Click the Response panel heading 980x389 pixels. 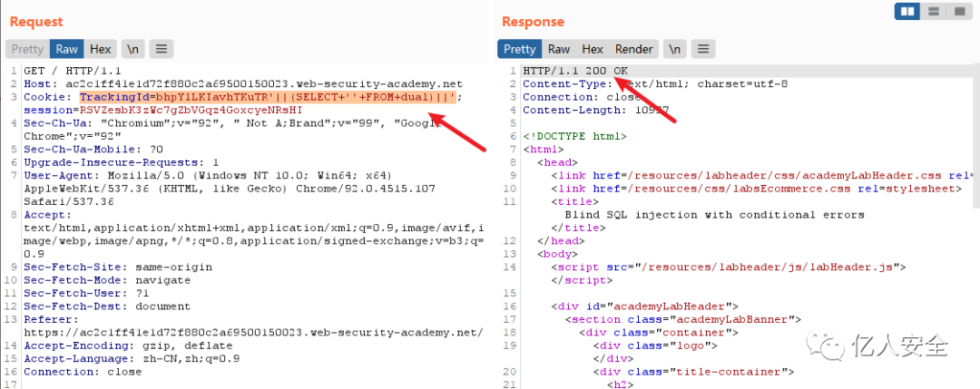(533, 21)
